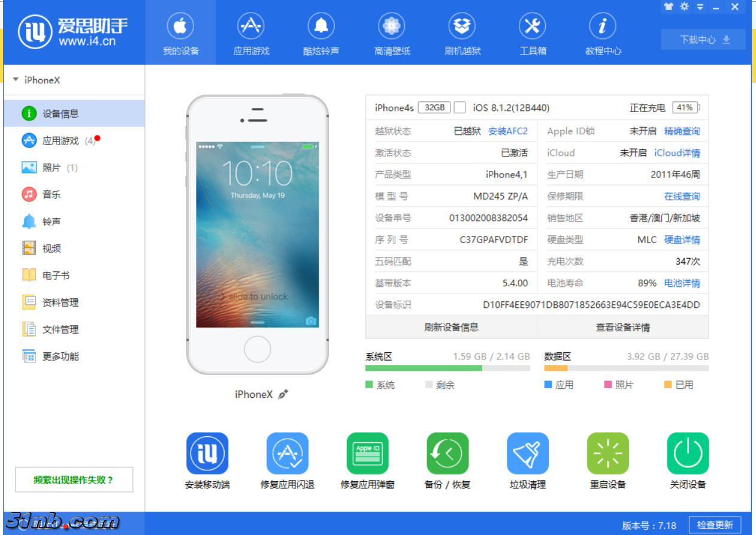Open 音乐 in the sidebar
This screenshot has height=535, width=756.
coord(74,194)
